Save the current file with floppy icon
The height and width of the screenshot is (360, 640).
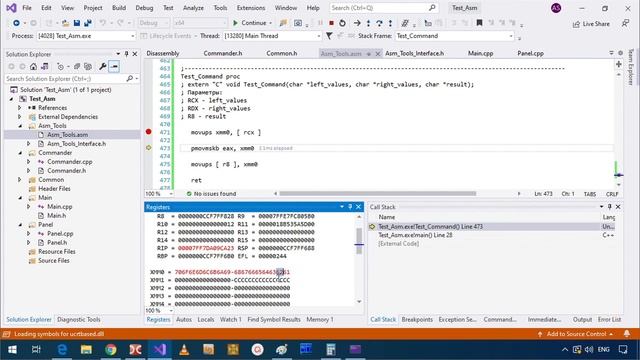point(77,23)
